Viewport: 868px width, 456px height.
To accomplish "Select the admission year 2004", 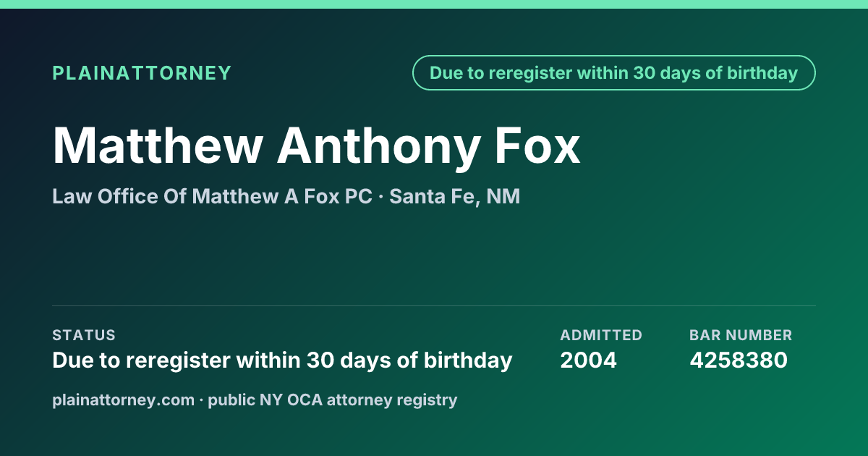I will tap(588, 360).
